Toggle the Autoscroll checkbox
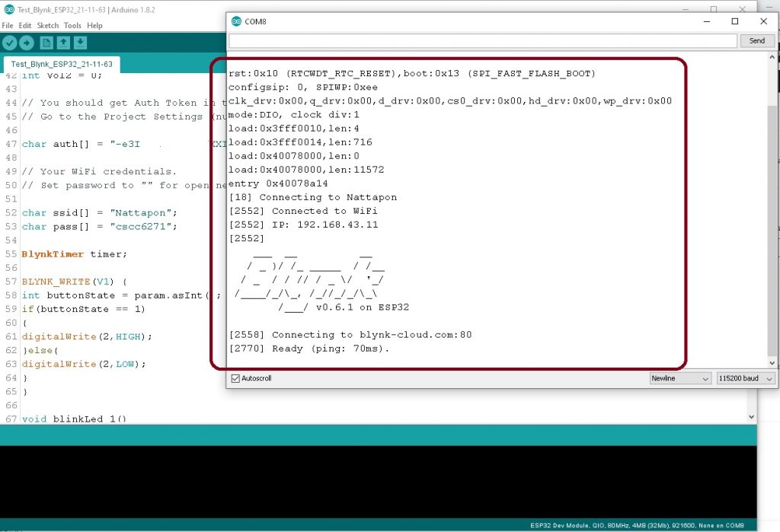780x532 pixels. click(236, 378)
